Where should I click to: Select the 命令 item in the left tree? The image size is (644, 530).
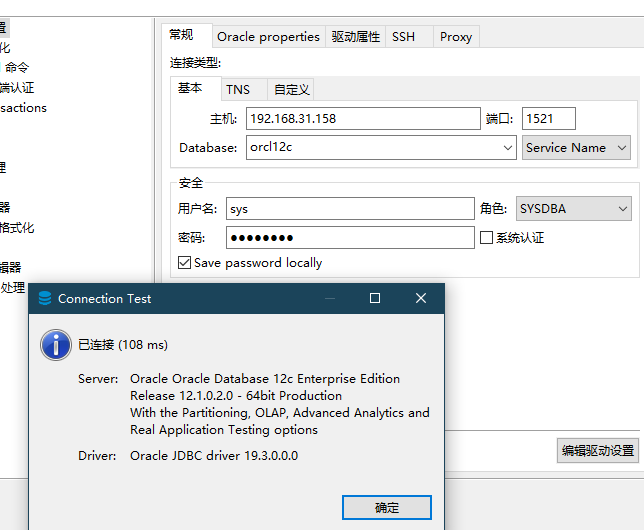point(17,67)
